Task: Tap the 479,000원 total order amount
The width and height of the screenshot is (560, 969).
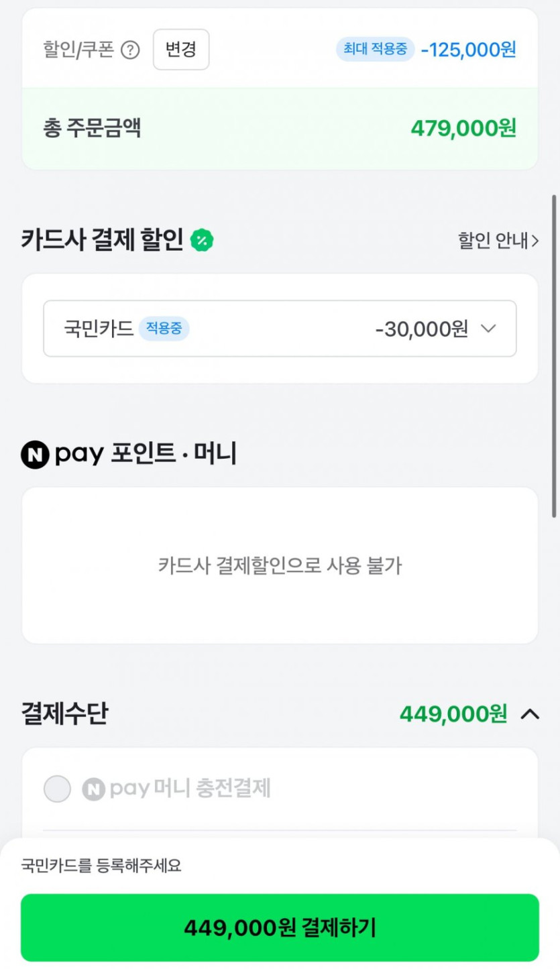Action: coord(463,128)
